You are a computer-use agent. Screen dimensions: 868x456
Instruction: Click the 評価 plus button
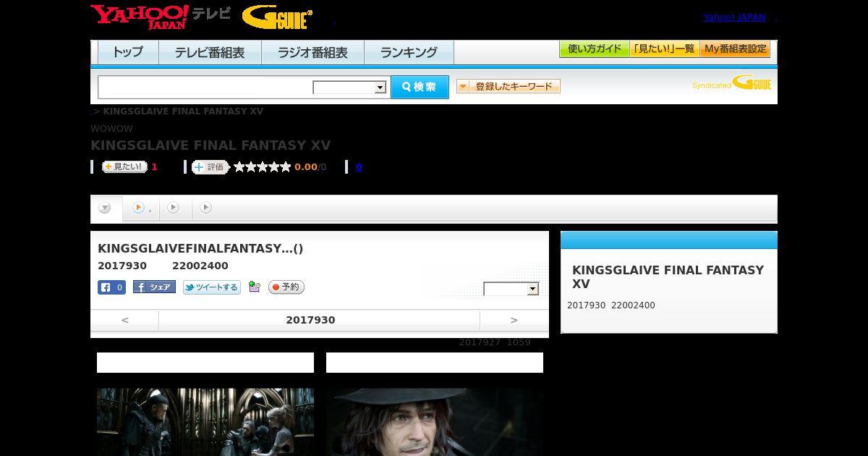210,167
